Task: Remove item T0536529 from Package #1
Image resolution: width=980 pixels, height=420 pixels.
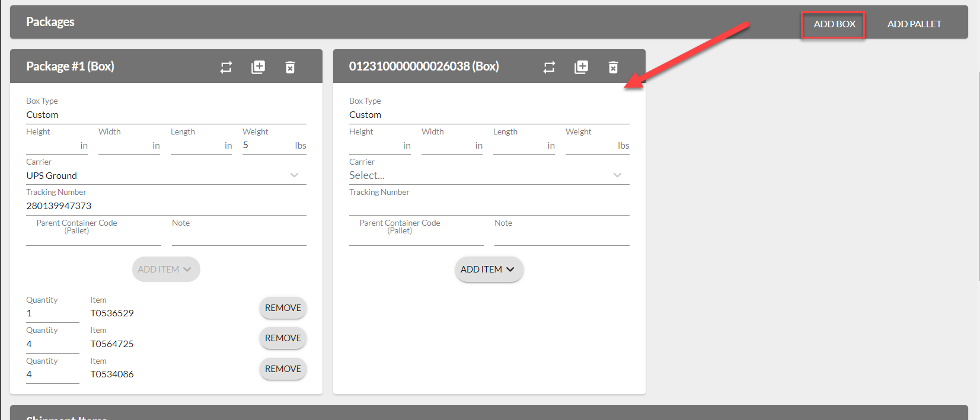Action: [x=283, y=308]
